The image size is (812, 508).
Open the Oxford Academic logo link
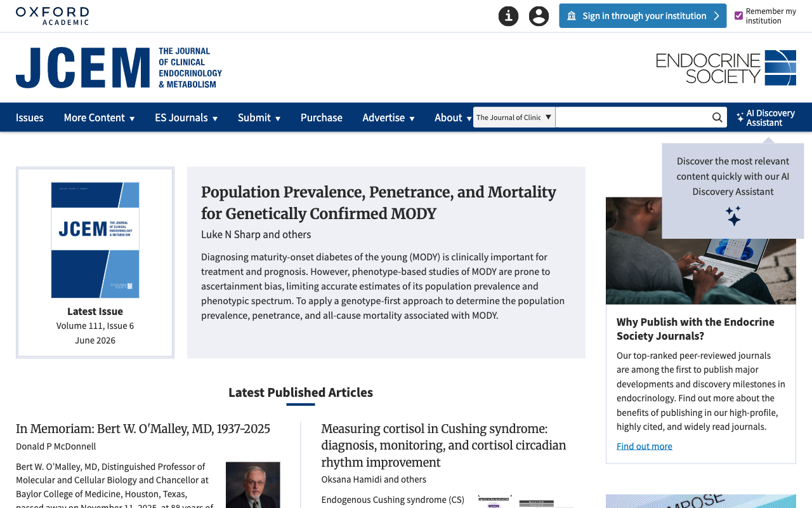tap(52, 16)
